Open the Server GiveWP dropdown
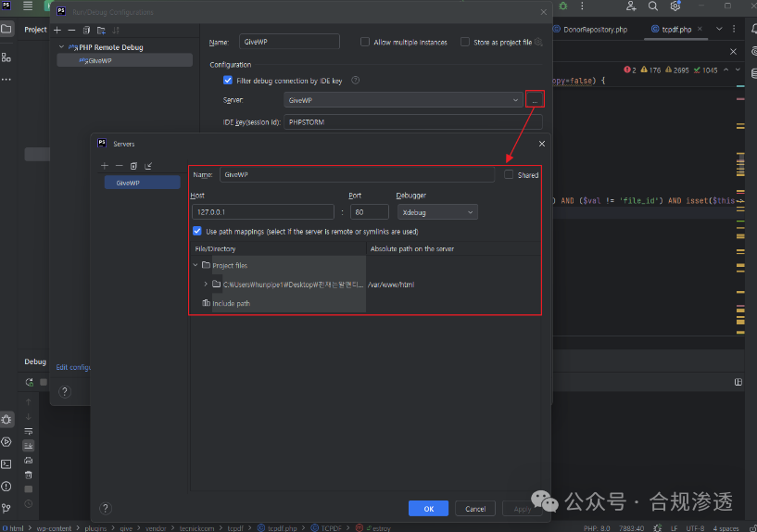Image resolution: width=757 pixels, height=532 pixels. click(403, 100)
